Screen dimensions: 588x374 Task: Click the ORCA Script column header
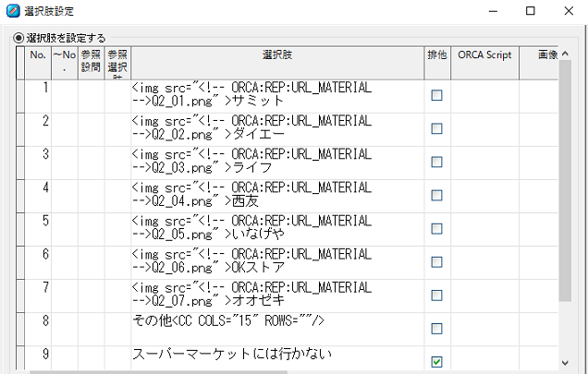click(x=484, y=63)
